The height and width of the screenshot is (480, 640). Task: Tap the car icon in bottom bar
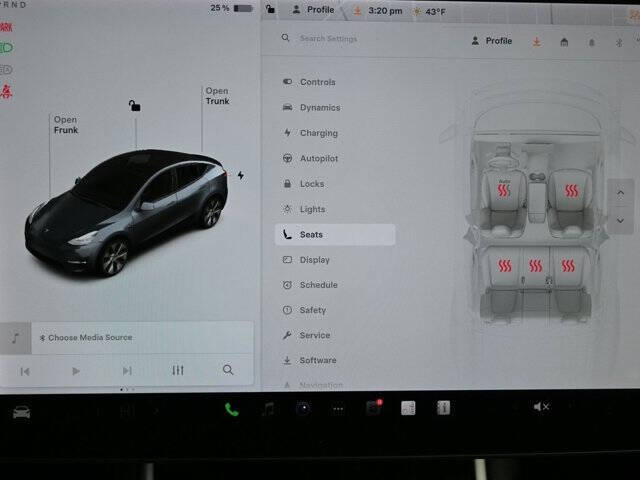click(21, 412)
